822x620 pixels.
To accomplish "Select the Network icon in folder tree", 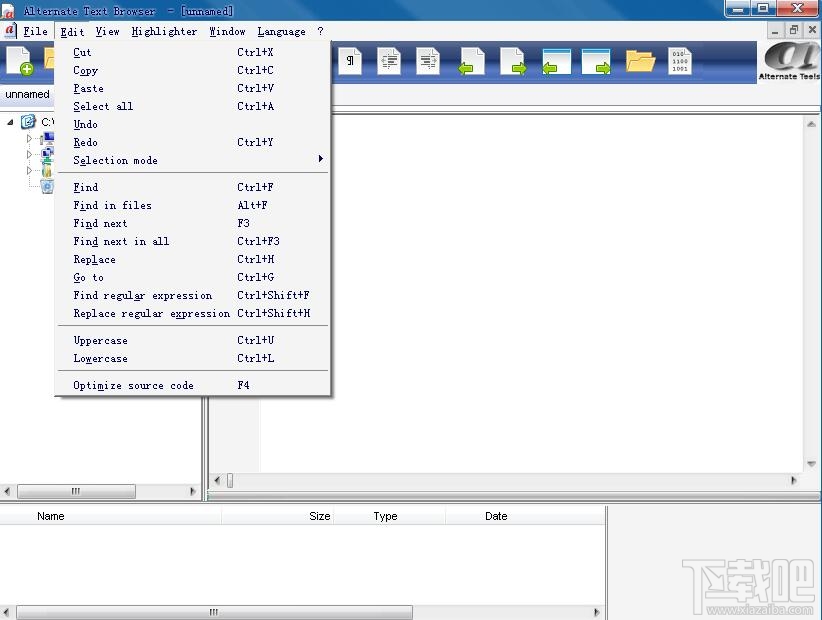I will tap(47, 154).
